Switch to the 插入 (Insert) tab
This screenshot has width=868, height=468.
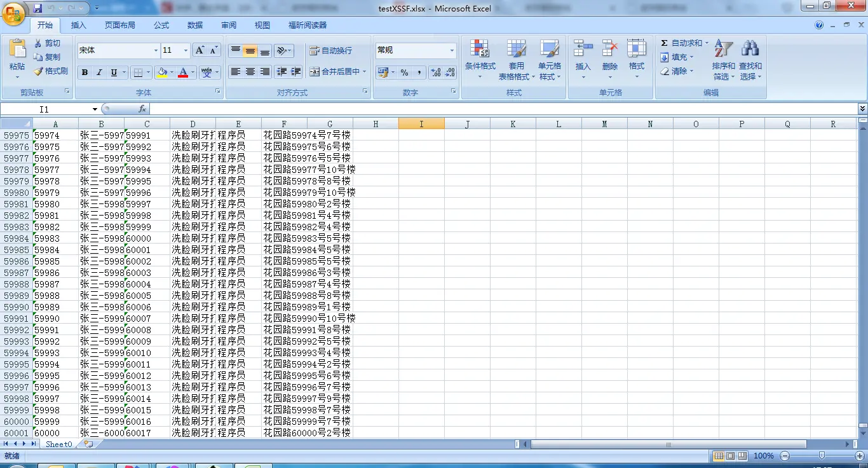[79, 25]
